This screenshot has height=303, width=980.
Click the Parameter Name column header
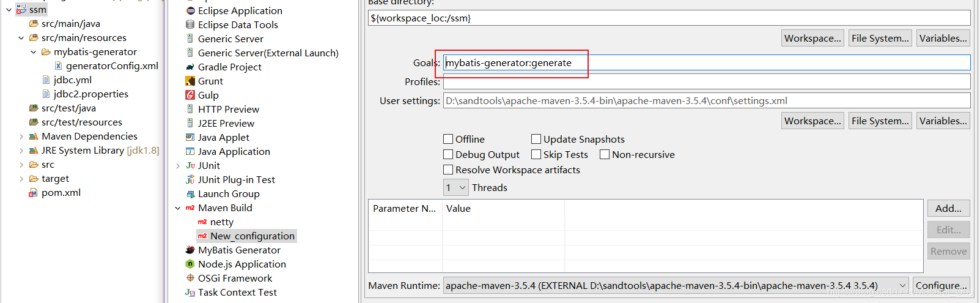pyautogui.click(x=405, y=208)
